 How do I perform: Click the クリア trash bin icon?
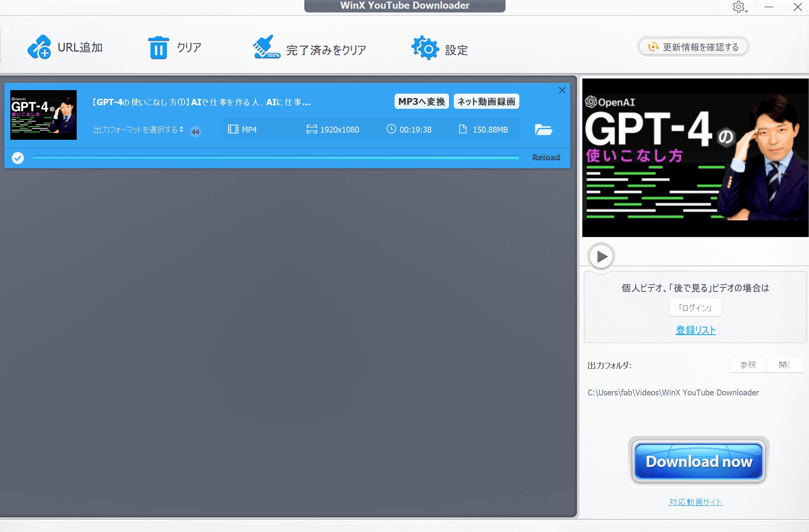159,48
